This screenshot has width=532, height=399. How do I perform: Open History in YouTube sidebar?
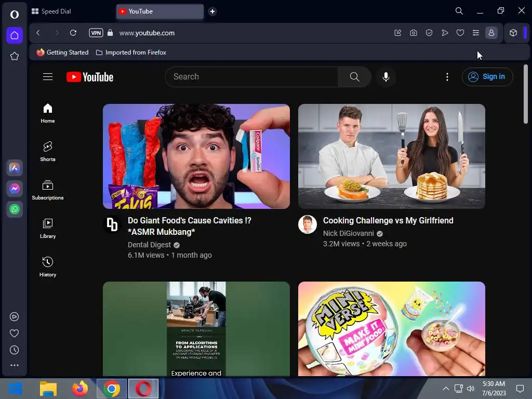48,267
